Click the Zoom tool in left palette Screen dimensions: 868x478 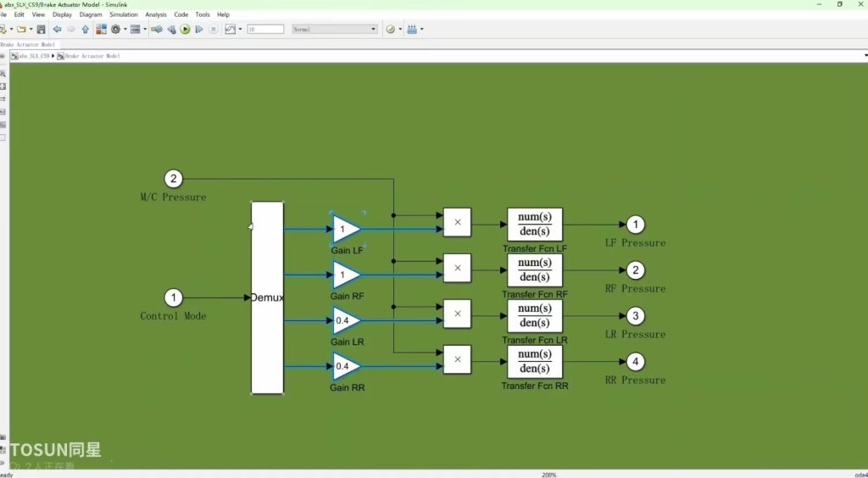(x=3, y=74)
